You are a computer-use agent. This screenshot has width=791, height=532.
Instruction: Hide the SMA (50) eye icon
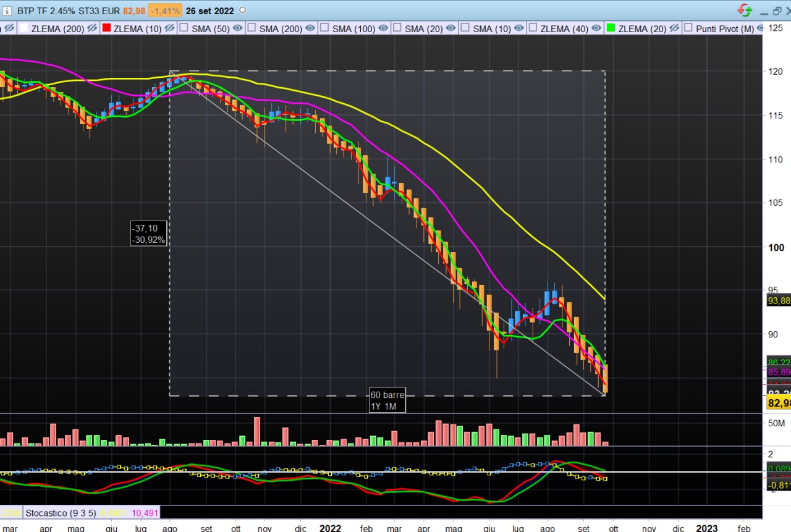tap(237, 28)
